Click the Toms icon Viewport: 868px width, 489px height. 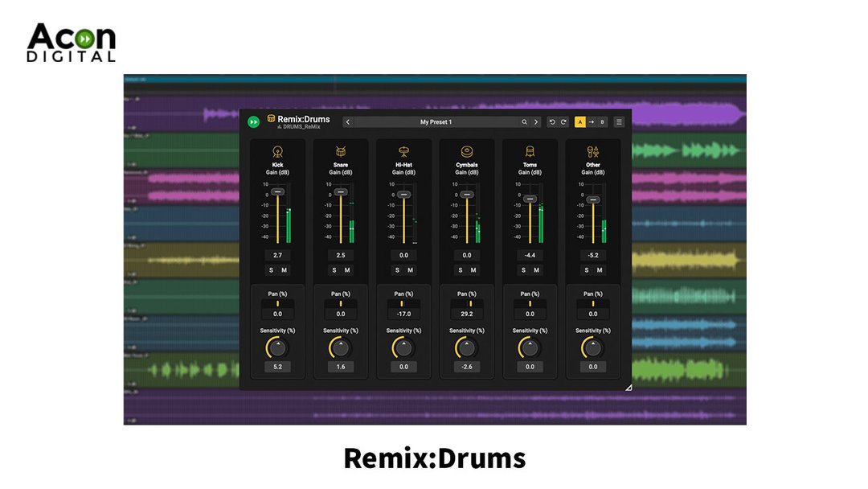pos(530,150)
